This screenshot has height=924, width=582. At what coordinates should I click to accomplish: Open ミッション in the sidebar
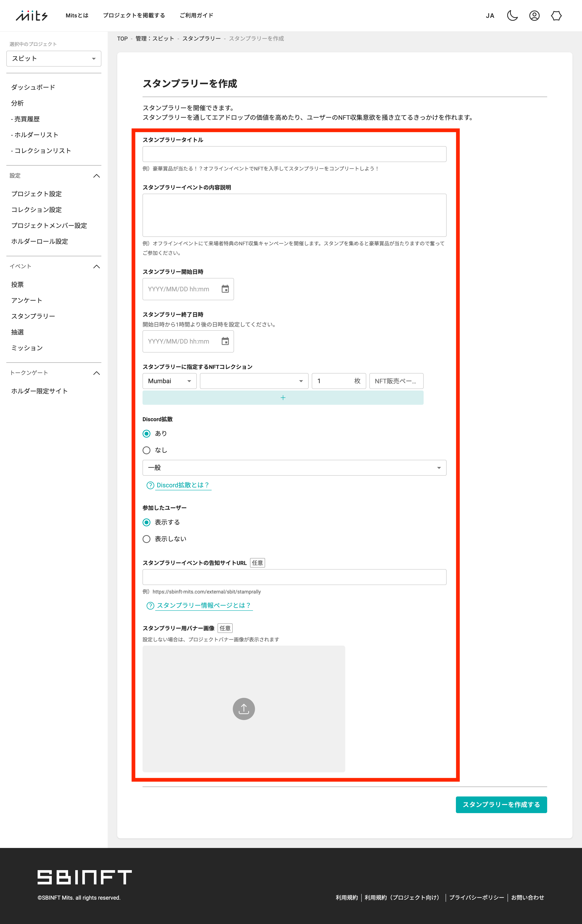pyautogui.click(x=27, y=348)
